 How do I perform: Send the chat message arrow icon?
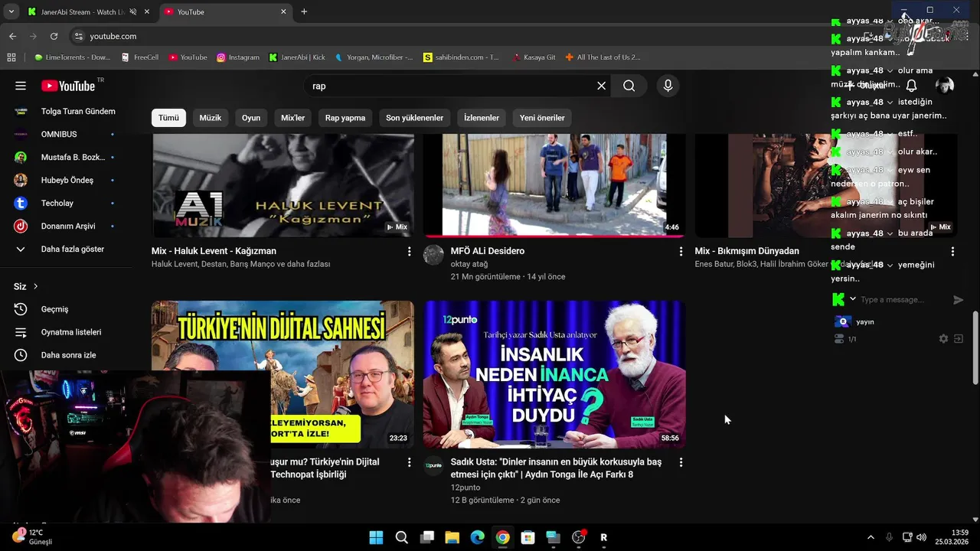tap(958, 300)
